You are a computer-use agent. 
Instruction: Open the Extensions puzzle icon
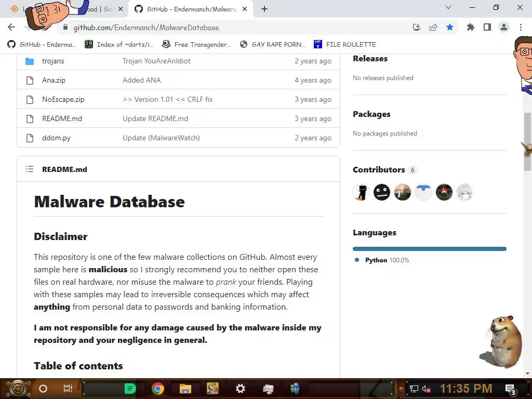pyautogui.click(x=470, y=27)
